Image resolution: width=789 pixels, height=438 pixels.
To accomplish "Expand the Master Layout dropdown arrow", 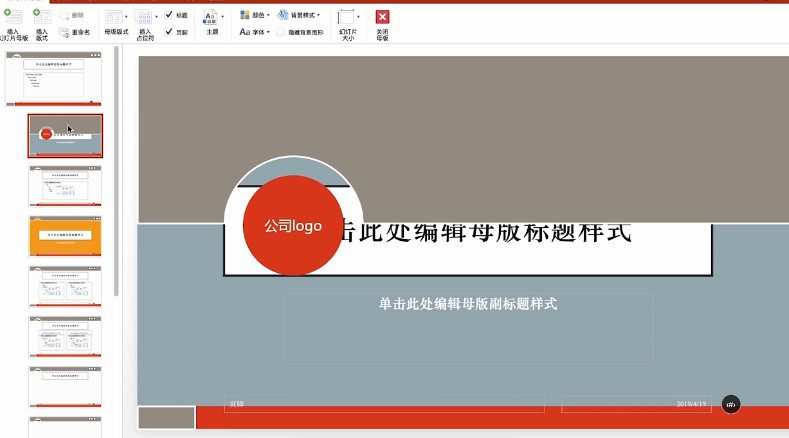I will [126, 17].
